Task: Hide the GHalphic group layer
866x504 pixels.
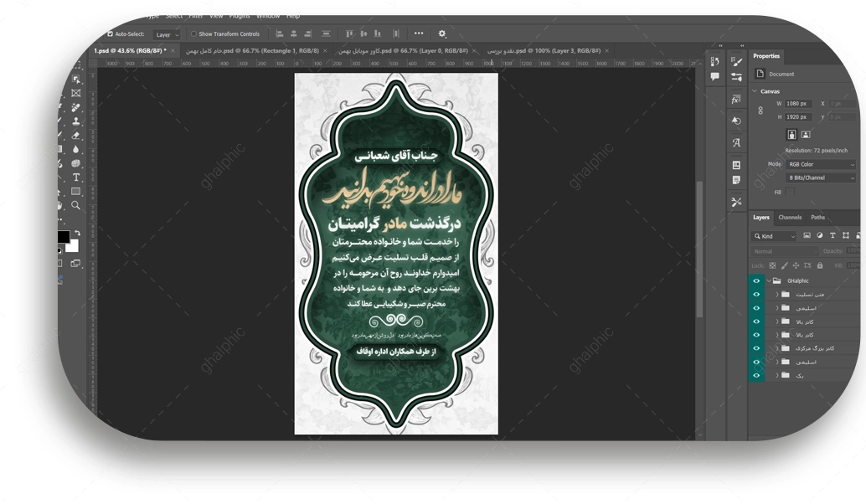Action: click(x=756, y=281)
